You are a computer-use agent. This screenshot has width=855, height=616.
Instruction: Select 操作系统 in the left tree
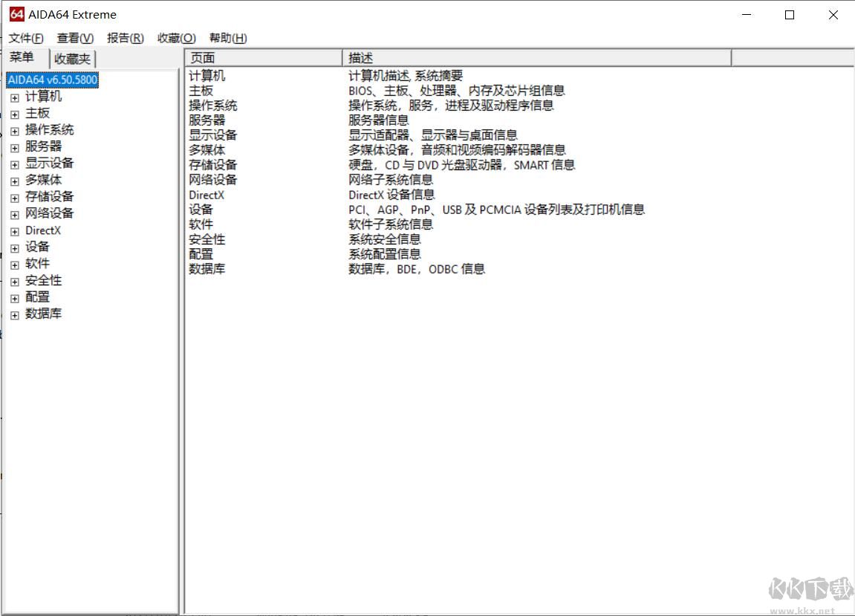pyautogui.click(x=50, y=130)
